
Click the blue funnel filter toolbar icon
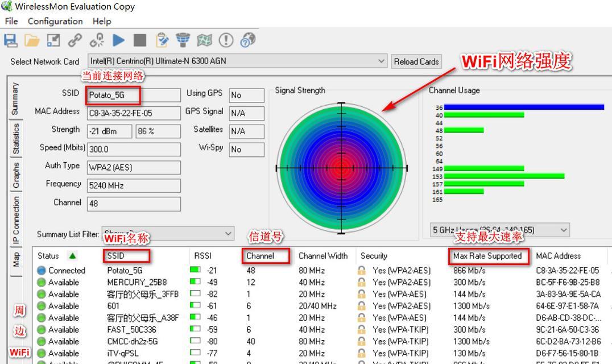pos(183,40)
